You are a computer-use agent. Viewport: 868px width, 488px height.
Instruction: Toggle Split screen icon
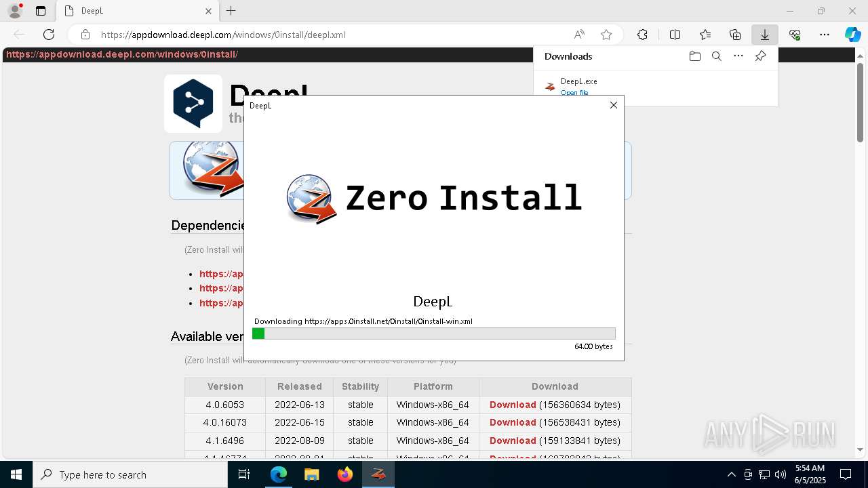pos(675,35)
